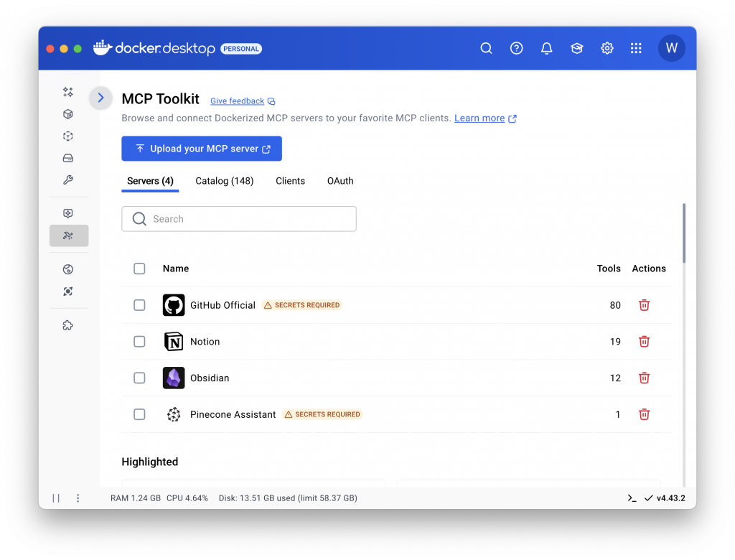Open notifications bell in the header

pos(546,48)
